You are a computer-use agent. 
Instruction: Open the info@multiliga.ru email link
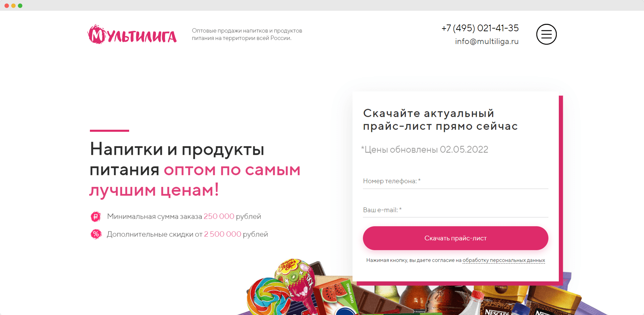487,41
